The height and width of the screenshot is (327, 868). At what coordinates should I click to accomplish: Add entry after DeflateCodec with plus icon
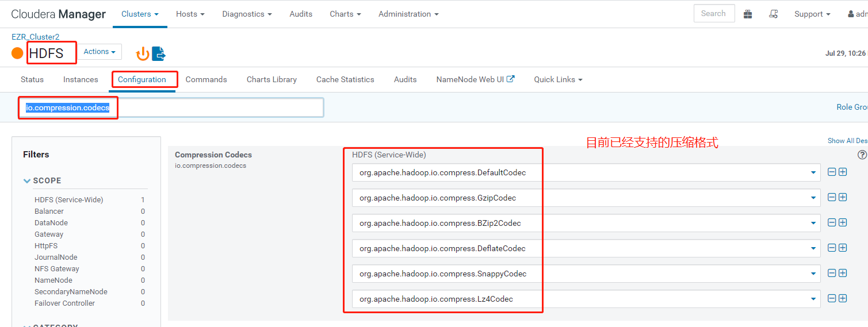coord(843,248)
